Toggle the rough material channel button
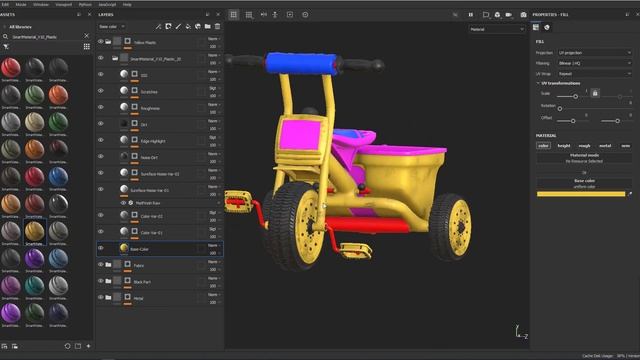The width and height of the screenshot is (640, 360). point(584,146)
